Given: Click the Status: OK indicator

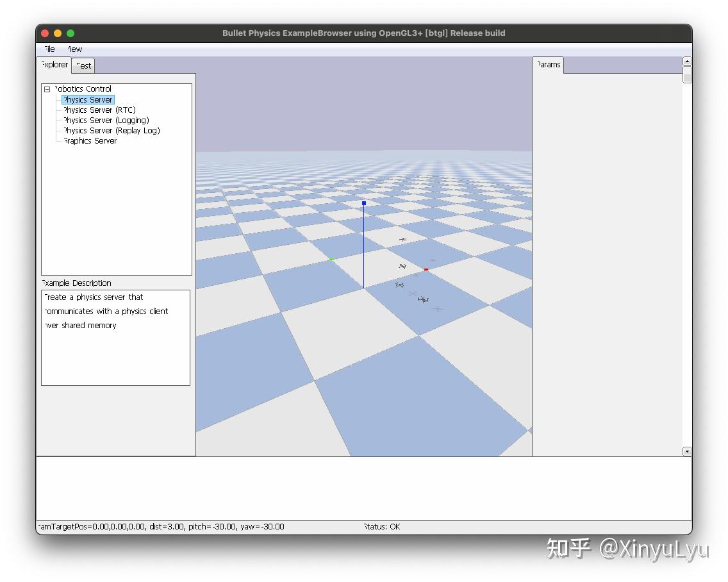Looking at the screenshot, I should tap(381, 526).
